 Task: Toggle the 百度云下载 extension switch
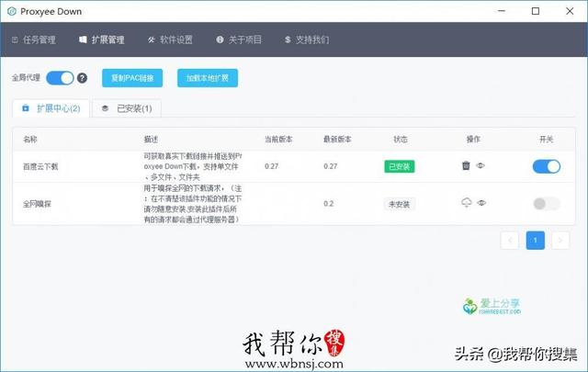coord(547,166)
